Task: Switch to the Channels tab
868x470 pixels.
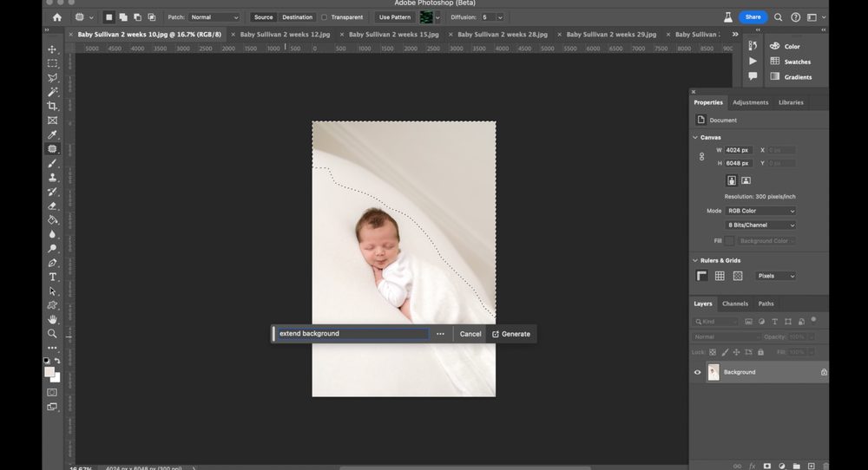Action: [x=734, y=304]
